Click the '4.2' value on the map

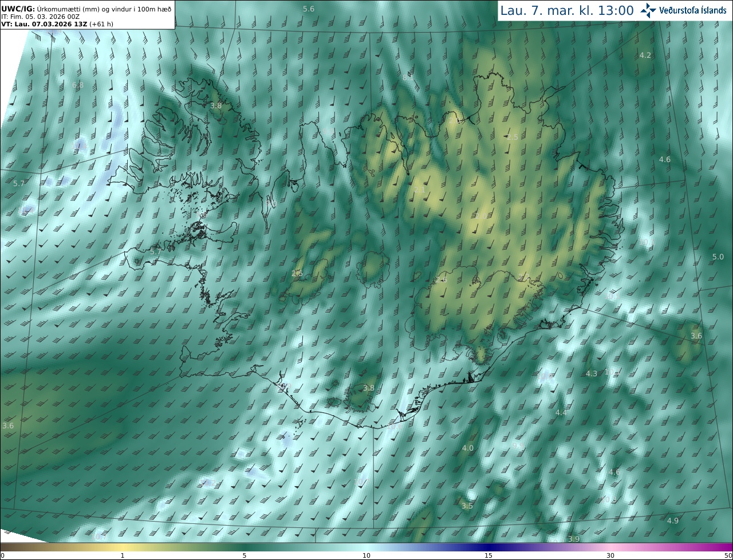645,55
